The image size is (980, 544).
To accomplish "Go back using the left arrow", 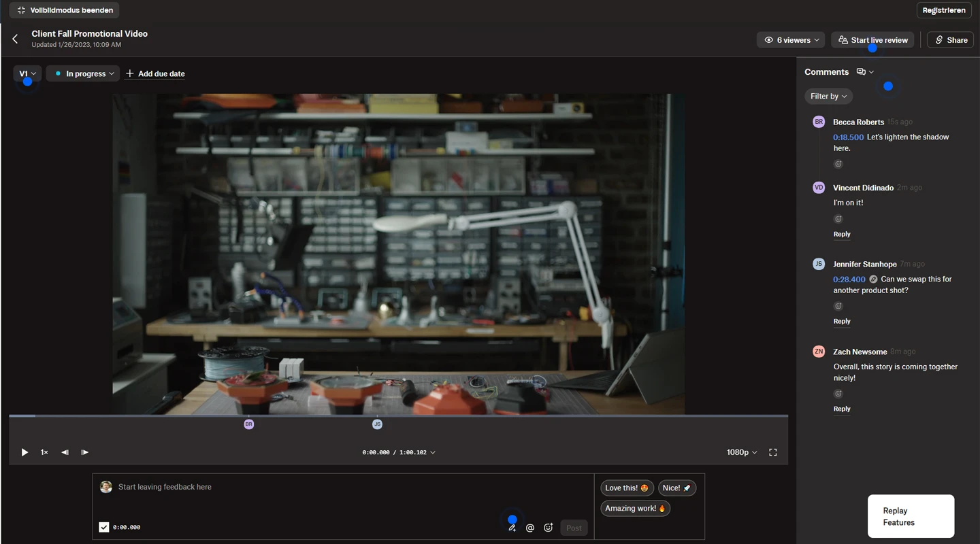I will click(x=15, y=39).
